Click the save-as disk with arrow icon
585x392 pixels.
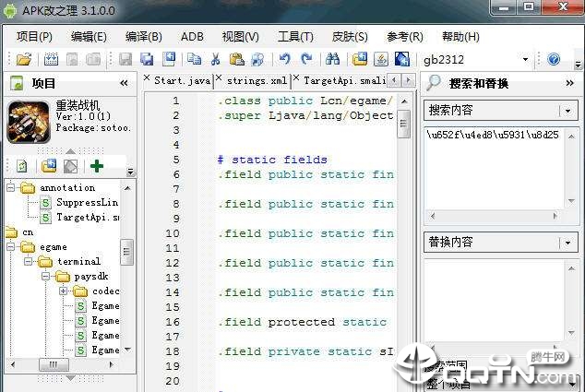click(169, 59)
